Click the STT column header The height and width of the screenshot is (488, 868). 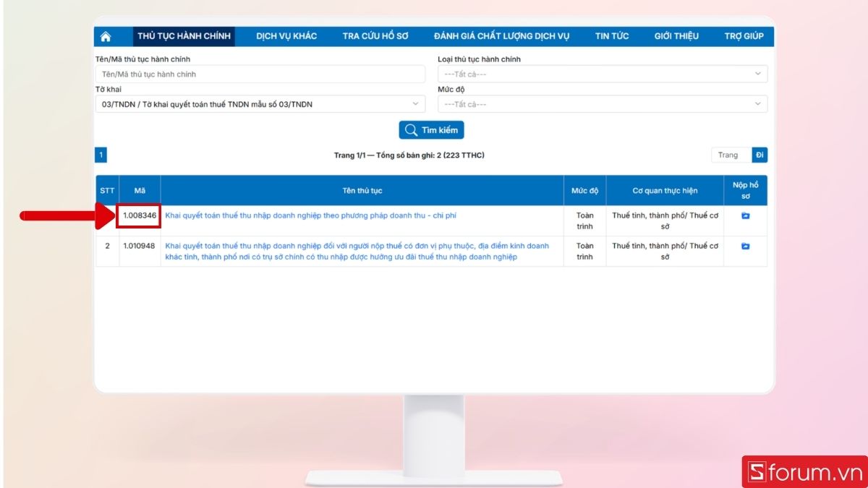(x=107, y=190)
